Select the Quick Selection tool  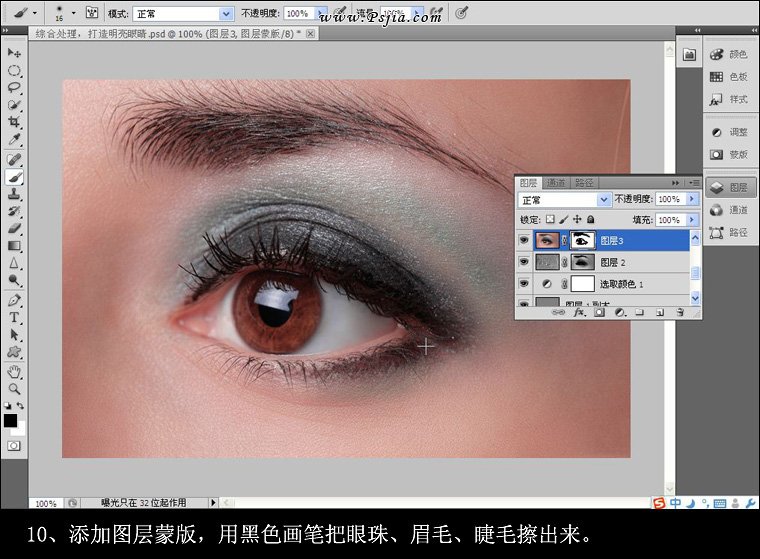[x=14, y=105]
